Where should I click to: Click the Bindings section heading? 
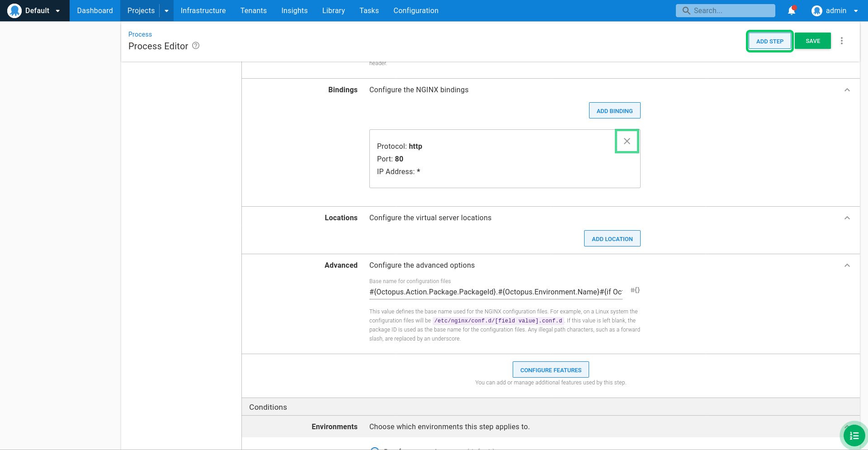[x=343, y=90]
